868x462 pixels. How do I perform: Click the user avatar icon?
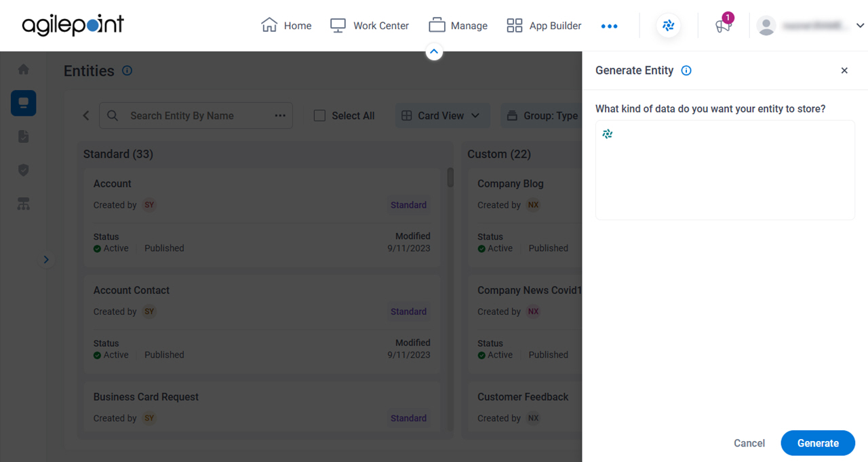(766, 26)
